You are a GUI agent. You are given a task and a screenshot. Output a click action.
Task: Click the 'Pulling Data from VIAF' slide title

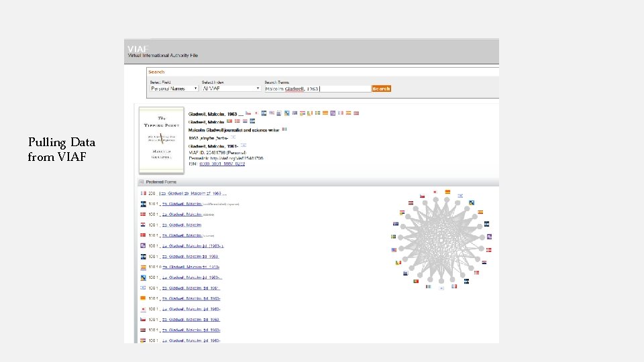tap(62, 149)
